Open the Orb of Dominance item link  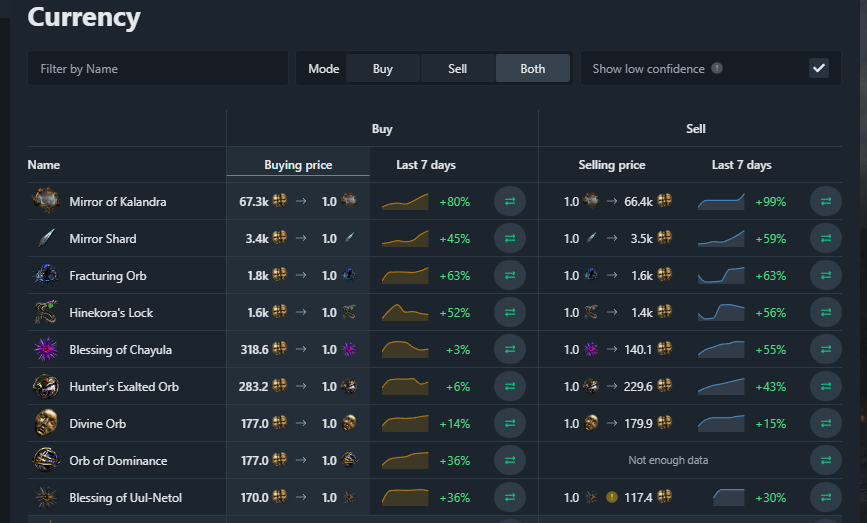(x=118, y=460)
